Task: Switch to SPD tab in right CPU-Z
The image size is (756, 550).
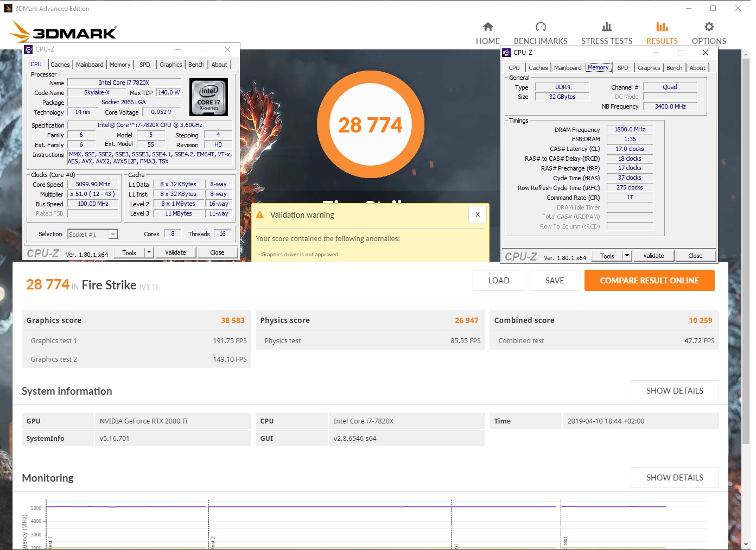Action: [x=623, y=68]
